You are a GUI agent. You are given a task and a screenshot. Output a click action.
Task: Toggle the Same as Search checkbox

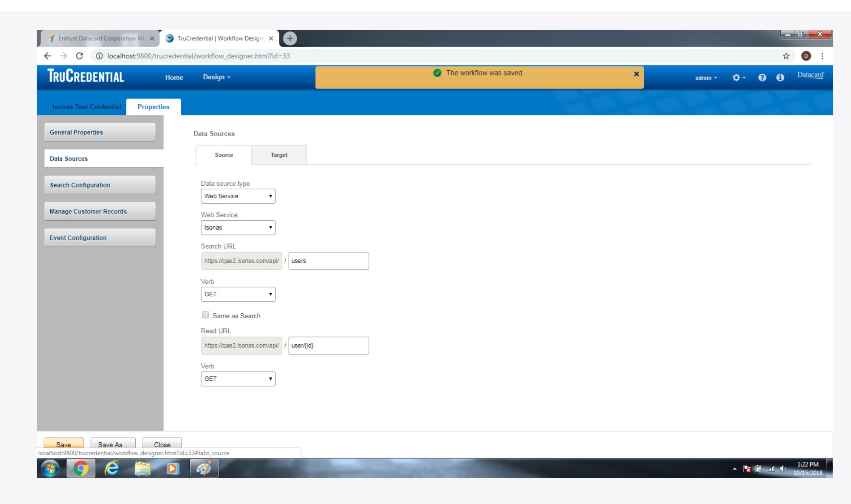[205, 315]
